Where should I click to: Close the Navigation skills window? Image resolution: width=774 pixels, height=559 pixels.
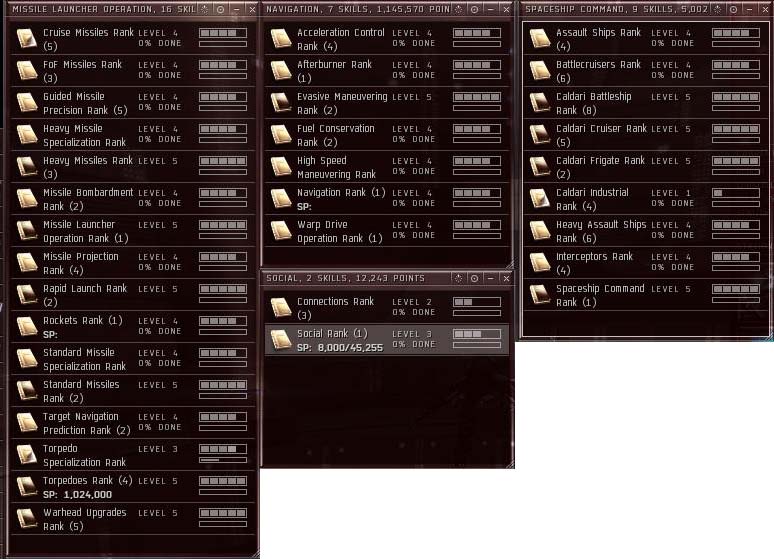coord(506,9)
